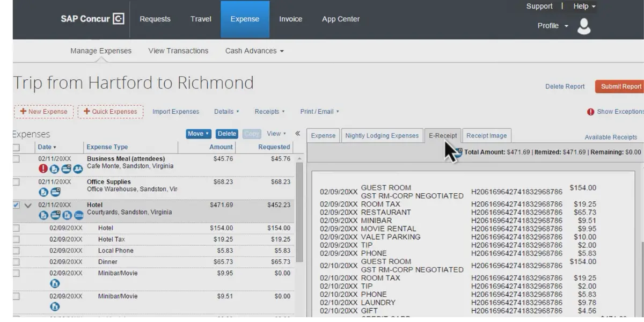The width and height of the screenshot is (644, 322).
Task: Check the Dinner itemization checkbox
Action: [x=16, y=262]
